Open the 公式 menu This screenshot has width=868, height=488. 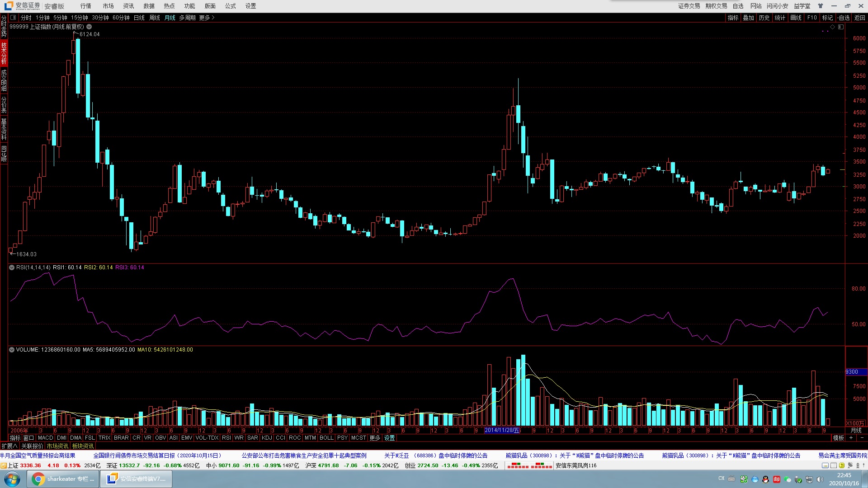pos(230,6)
